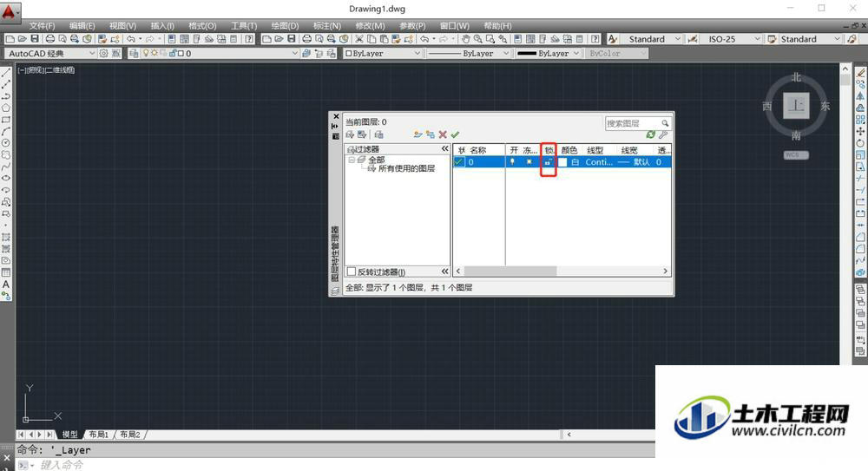The height and width of the screenshot is (471, 868).
Task: Check the 反转过滤器 checkbox
Action: pyautogui.click(x=351, y=271)
